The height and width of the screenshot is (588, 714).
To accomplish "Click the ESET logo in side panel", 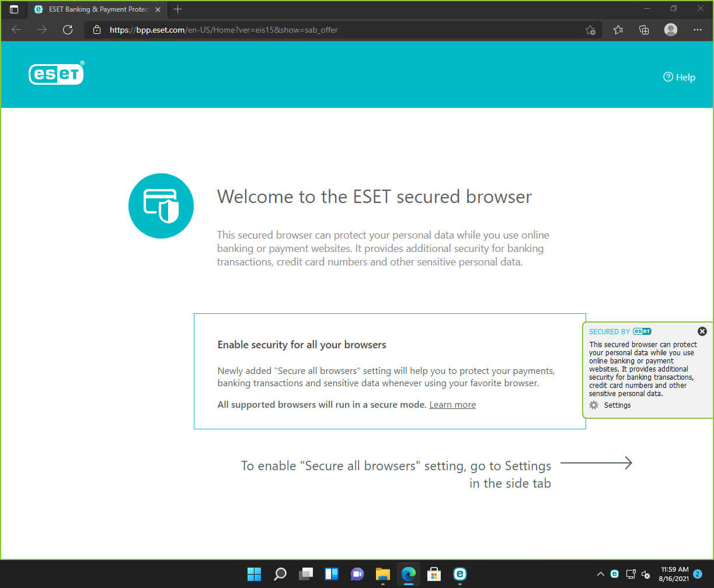I will [642, 331].
